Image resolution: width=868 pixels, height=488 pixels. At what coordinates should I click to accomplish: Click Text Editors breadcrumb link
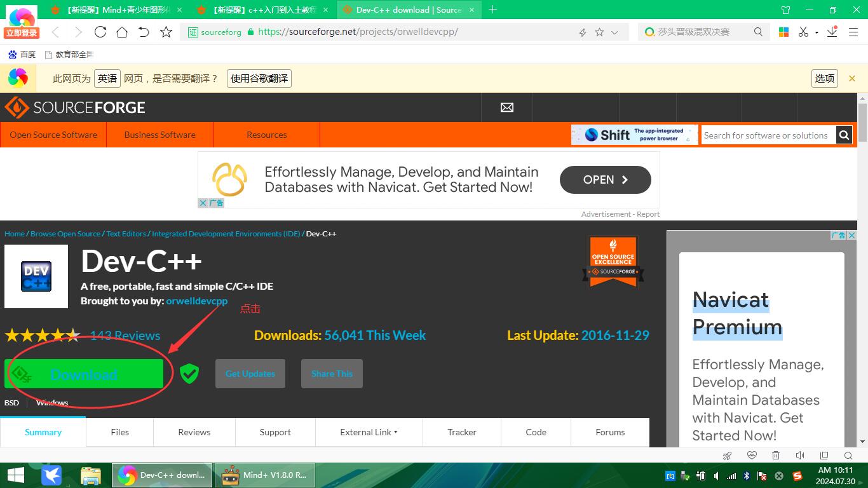[x=126, y=234]
